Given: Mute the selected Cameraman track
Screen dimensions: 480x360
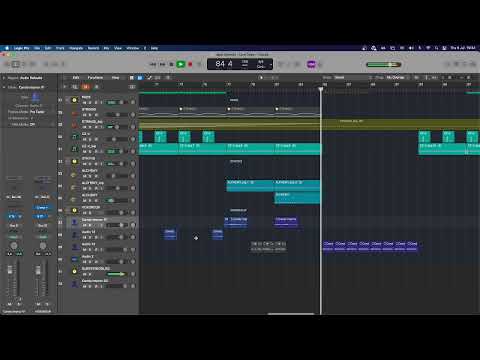Looking at the screenshot, I should [x=85, y=225].
